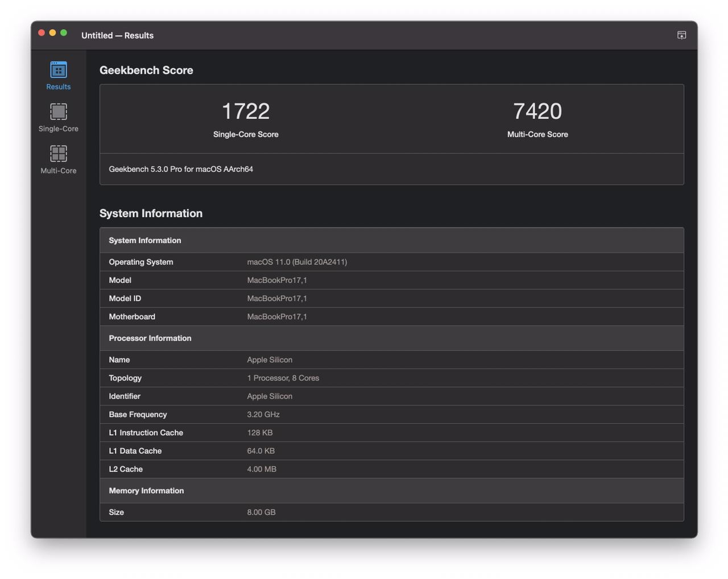Click L1 Data Cache value 64.0 KB
Image resolution: width=728 pixels, height=579 pixels.
pos(261,450)
